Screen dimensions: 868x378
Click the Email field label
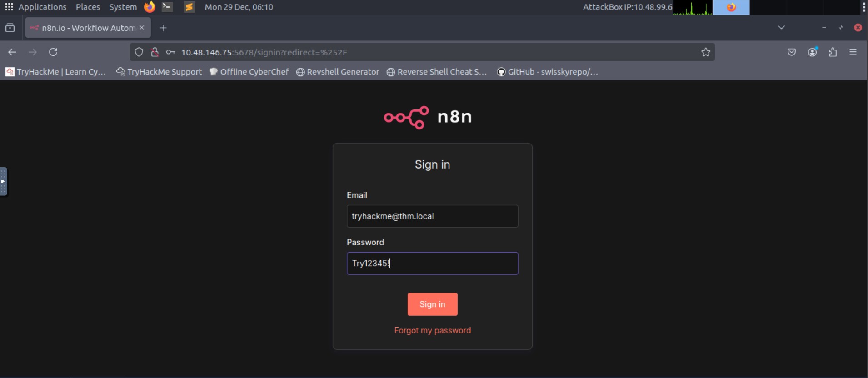point(357,195)
